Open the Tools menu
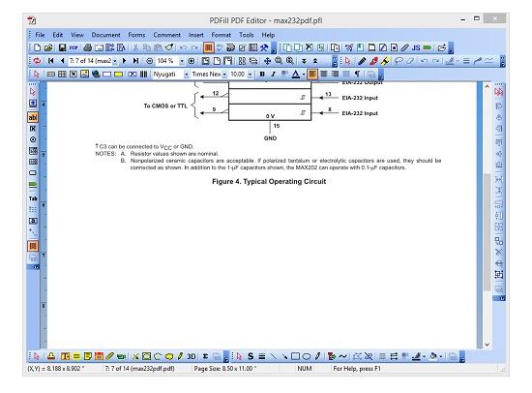The width and height of the screenshot is (532, 393). pos(247,35)
